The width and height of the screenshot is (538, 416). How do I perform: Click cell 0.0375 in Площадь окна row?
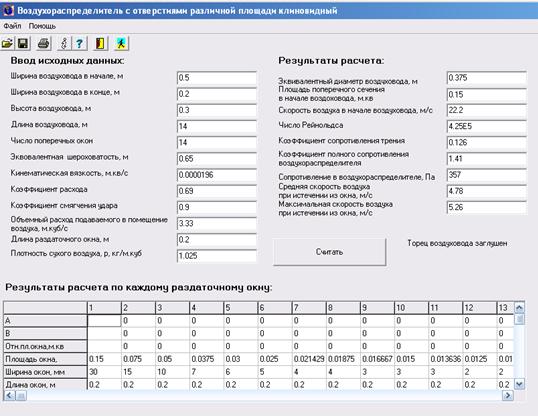(206, 359)
